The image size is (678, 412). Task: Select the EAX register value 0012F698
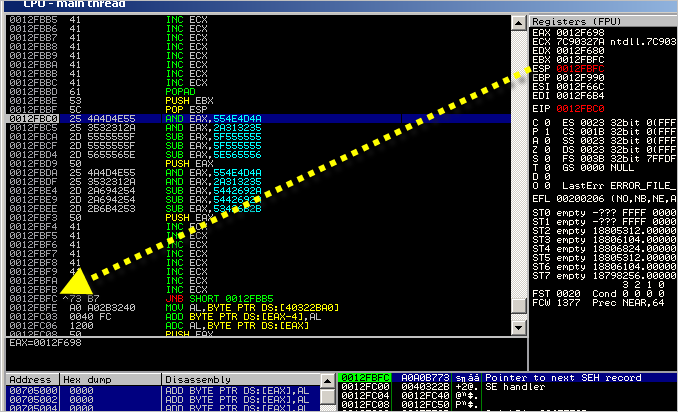coord(578,34)
